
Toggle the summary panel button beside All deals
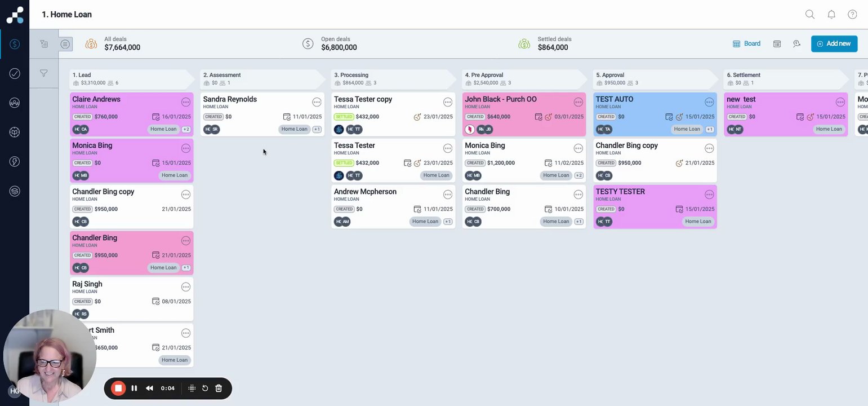click(x=66, y=44)
